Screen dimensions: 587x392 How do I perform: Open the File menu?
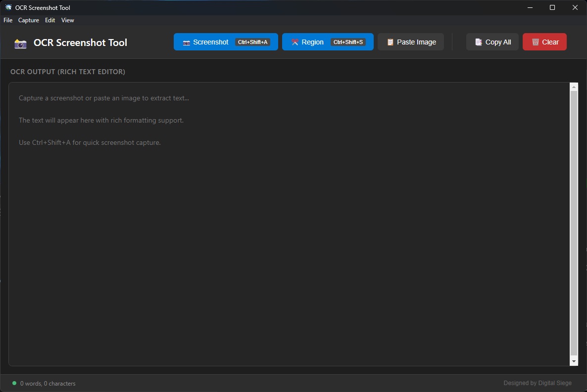8,20
